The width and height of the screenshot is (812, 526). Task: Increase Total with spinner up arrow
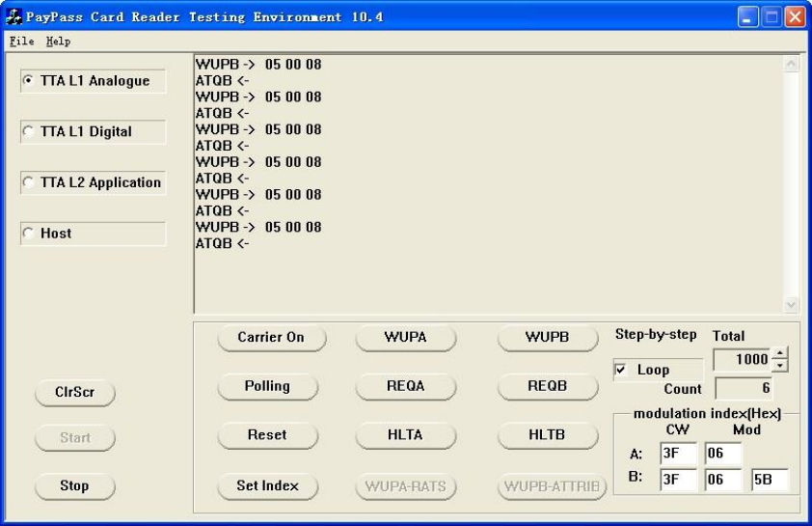point(780,353)
